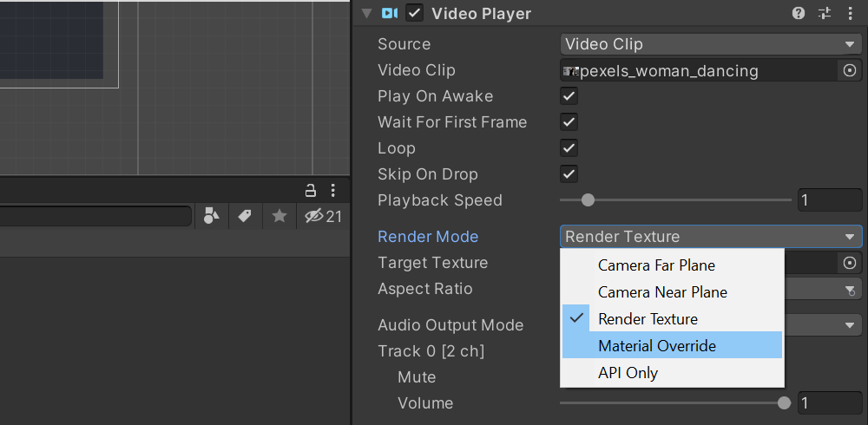868x425 pixels.
Task: Click the favorites star icon
Action: click(x=279, y=216)
